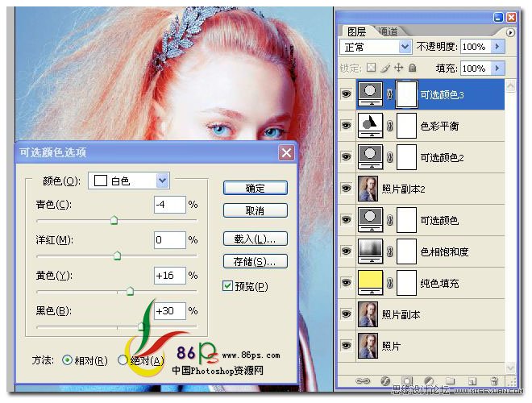Click the layer mask thumbnail of 可选颜色3
Image resolution: width=532 pixels, height=403 pixels.
click(x=406, y=94)
